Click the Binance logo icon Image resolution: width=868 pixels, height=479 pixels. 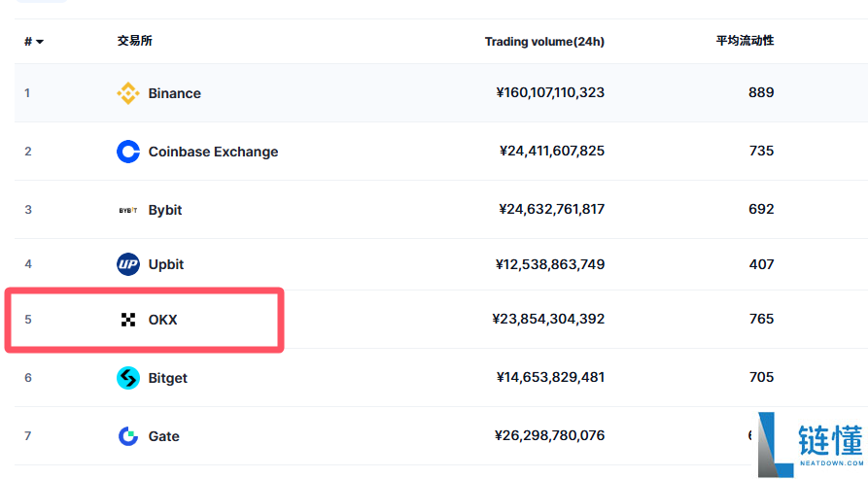pyautogui.click(x=128, y=93)
